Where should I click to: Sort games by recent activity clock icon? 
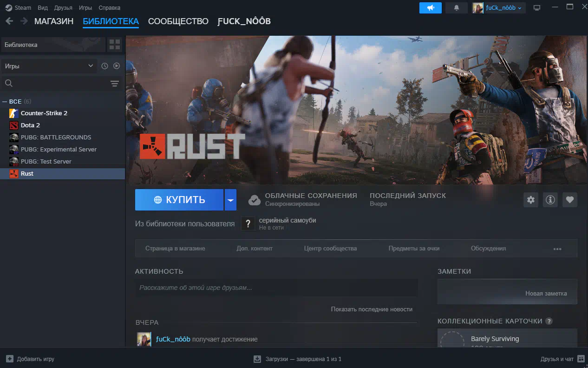tap(105, 66)
